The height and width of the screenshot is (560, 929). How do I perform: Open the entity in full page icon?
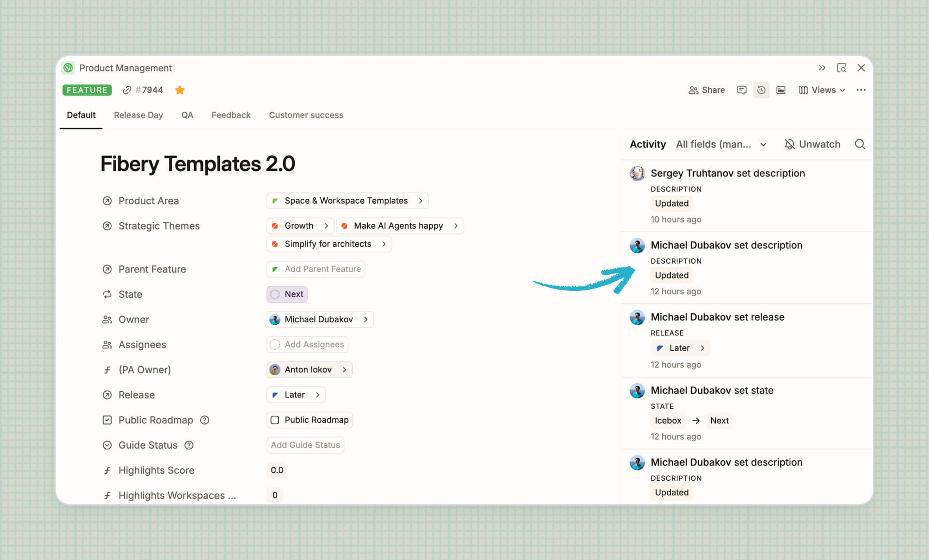841,68
